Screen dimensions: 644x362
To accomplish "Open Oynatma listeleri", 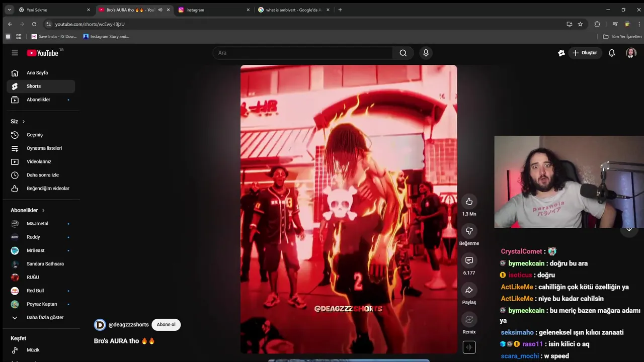I will click(41, 148).
